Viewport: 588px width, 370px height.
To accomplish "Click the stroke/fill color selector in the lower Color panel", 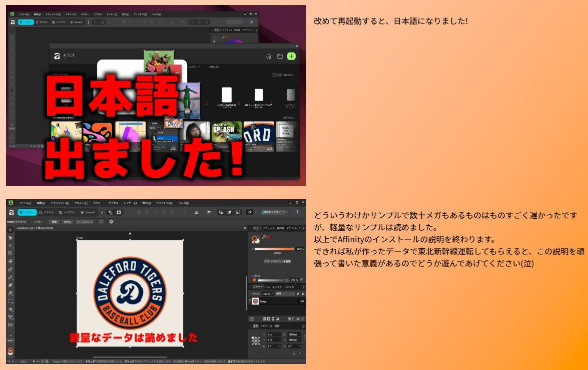I will (255, 239).
